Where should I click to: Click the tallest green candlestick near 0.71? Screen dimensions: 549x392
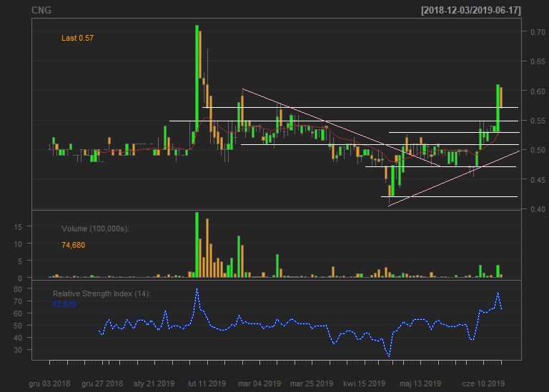pyautogui.click(x=197, y=79)
